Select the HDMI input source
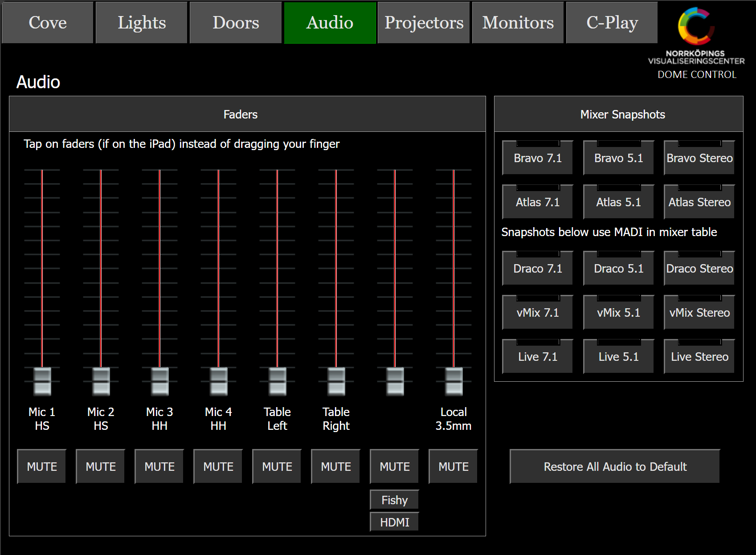This screenshot has width=756, height=555. coord(395,522)
